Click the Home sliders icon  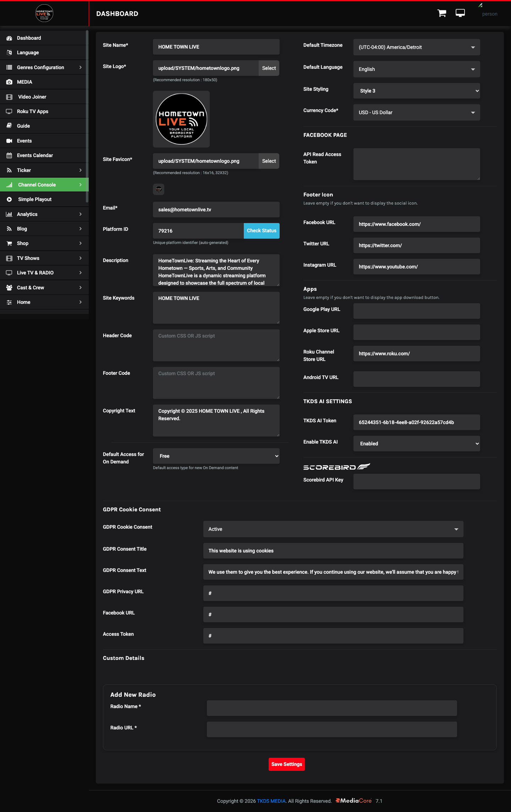9,302
